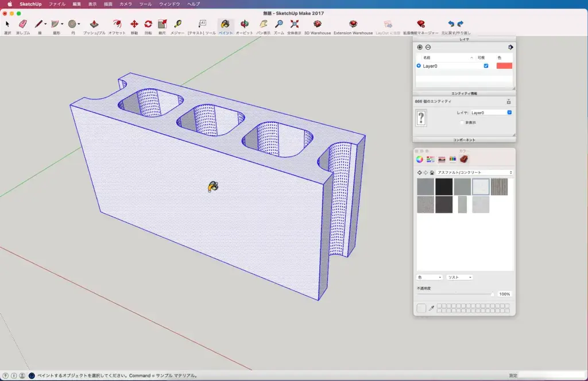Click the 全体表示 zoom extents icon
This screenshot has width=588, height=381.
click(x=295, y=24)
